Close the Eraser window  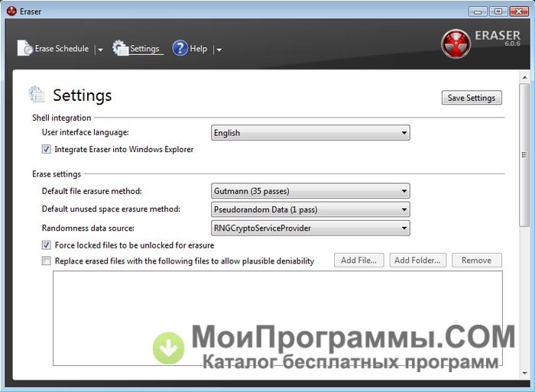[518, 11]
